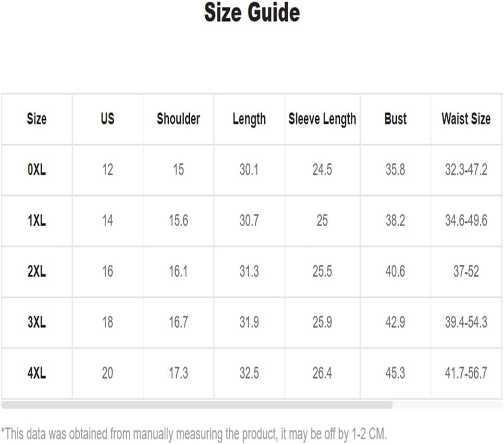Select the Size column header

(x=36, y=119)
